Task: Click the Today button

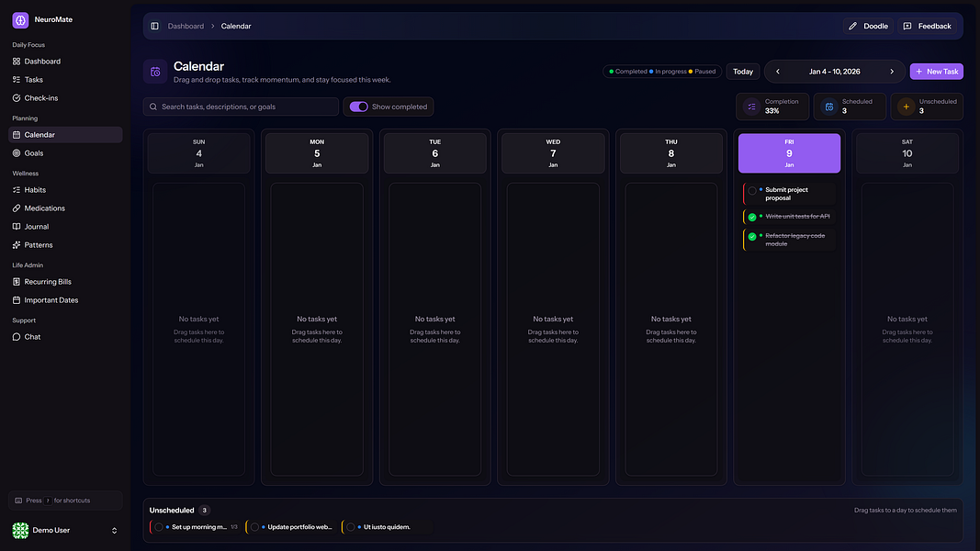Action: tap(743, 72)
